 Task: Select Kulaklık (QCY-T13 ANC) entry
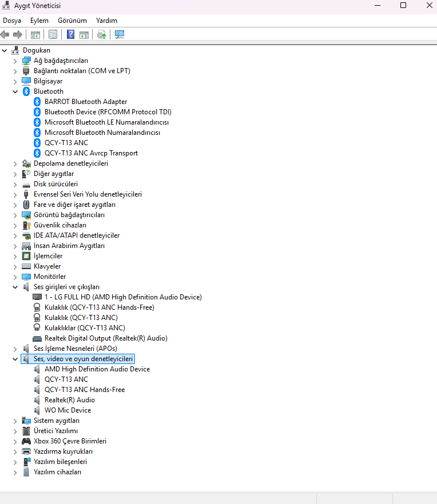coord(81,318)
